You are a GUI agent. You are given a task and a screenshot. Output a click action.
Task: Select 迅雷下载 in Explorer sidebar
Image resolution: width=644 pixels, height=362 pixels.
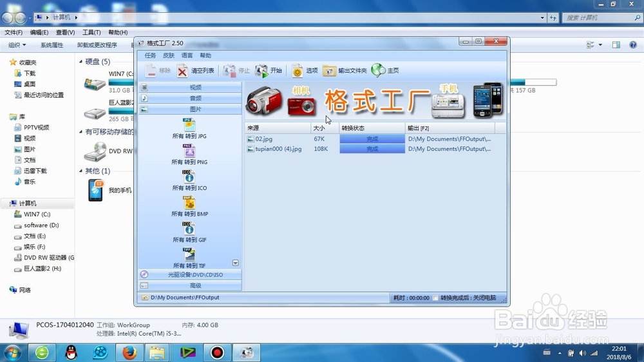(x=35, y=171)
